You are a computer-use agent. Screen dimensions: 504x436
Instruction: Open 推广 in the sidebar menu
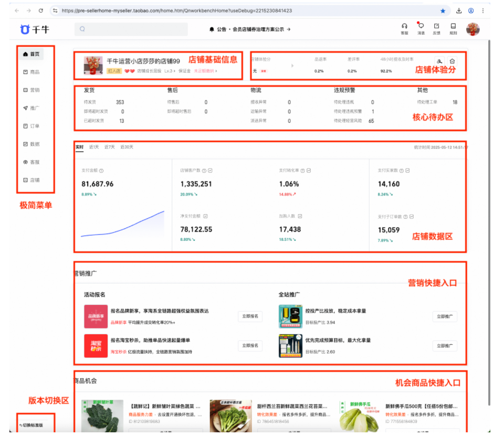pos(31,108)
